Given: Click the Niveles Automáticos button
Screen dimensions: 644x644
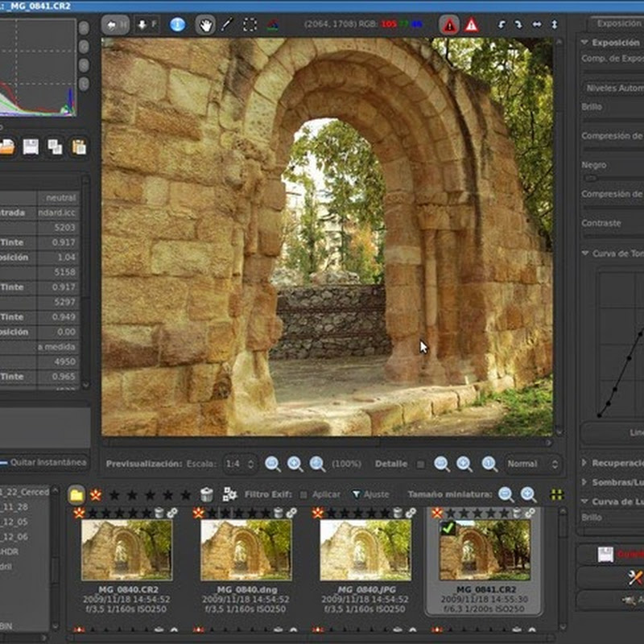Looking at the screenshot, I should coord(613,87).
